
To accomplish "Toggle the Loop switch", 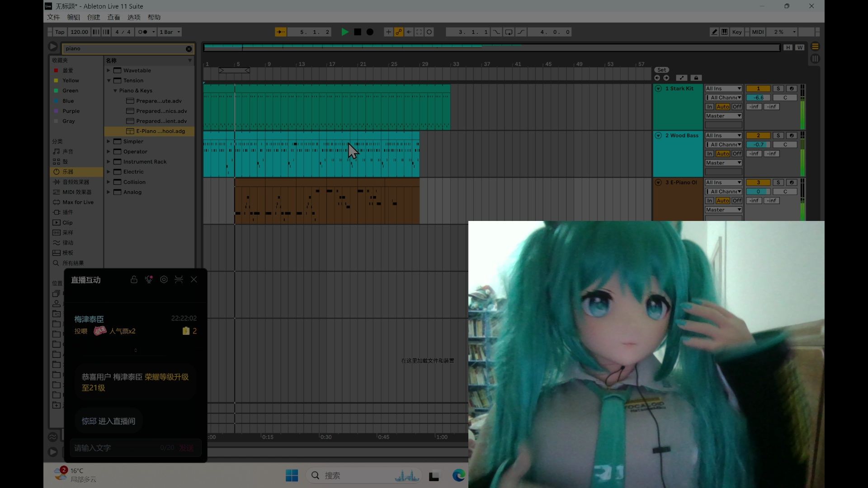I will [509, 32].
